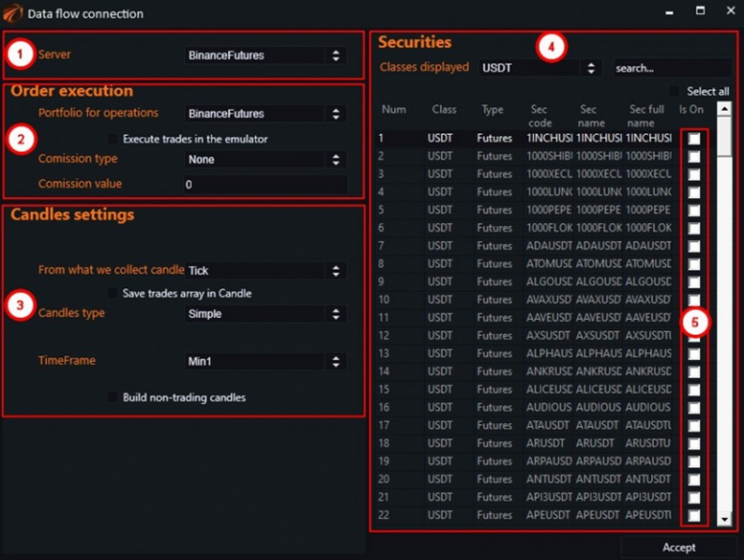Turn on security row 18 ARUSDT
The width and height of the screenshot is (744, 560).
(694, 443)
